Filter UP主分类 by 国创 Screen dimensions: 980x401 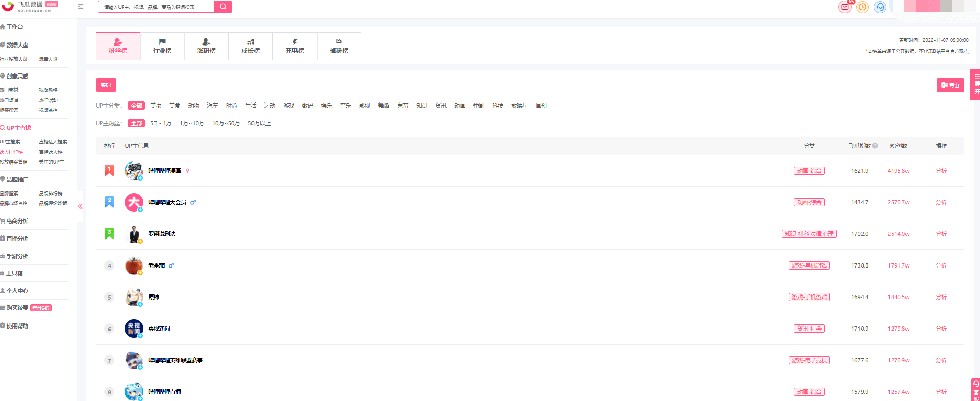coord(541,106)
